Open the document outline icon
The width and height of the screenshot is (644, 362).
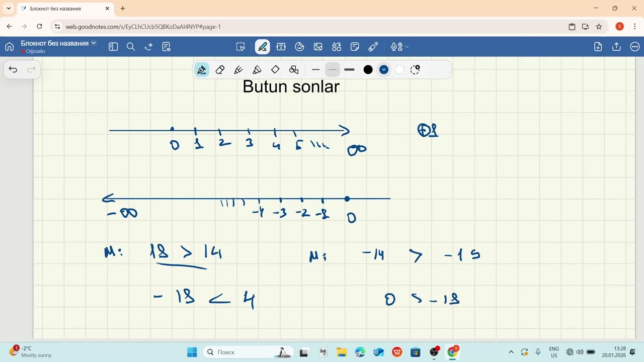pos(167,47)
